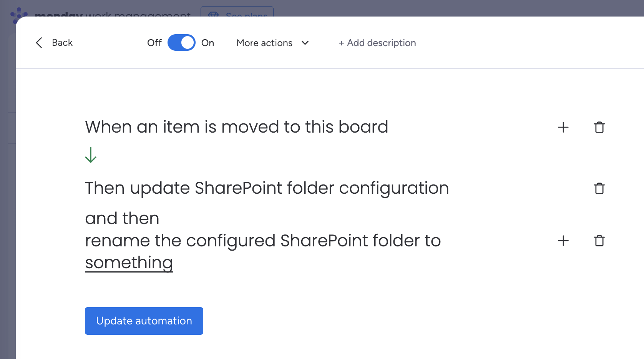This screenshot has width=644, height=359.
Task: Click the 'Then update SharePoint folder configuration' action
Action: [267, 188]
